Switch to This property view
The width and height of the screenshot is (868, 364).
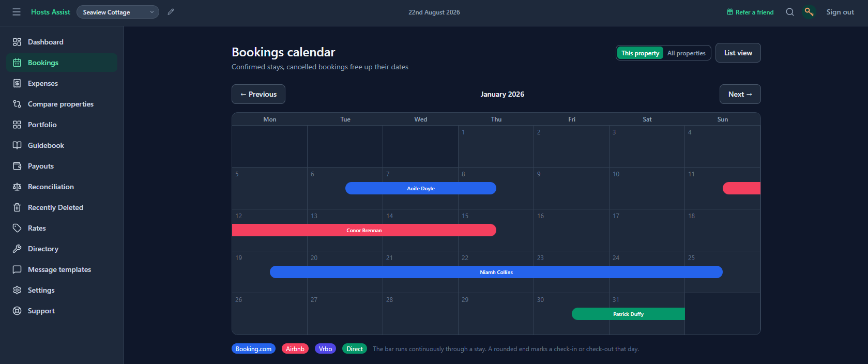[x=640, y=53]
